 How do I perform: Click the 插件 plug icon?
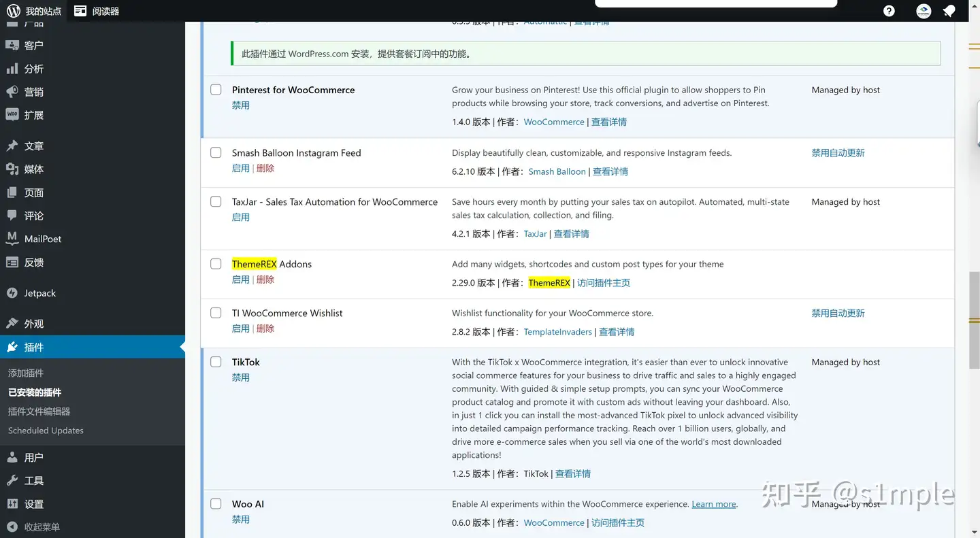tap(12, 347)
